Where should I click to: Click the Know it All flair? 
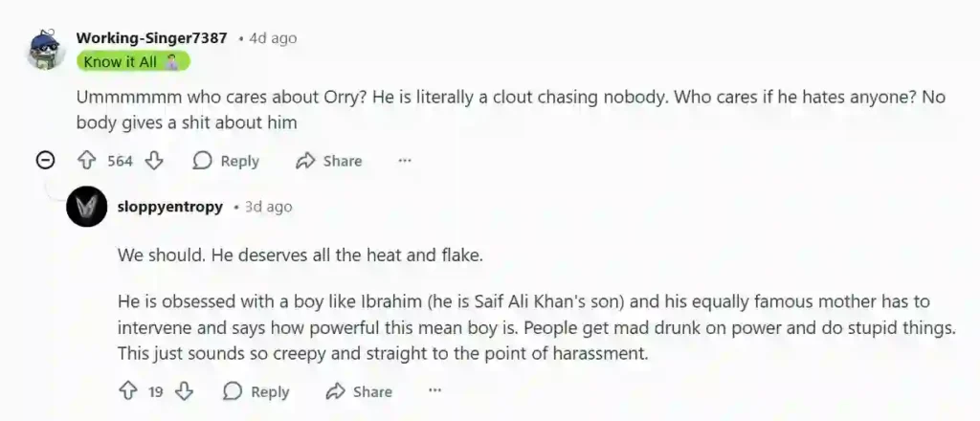pyautogui.click(x=133, y=61)
